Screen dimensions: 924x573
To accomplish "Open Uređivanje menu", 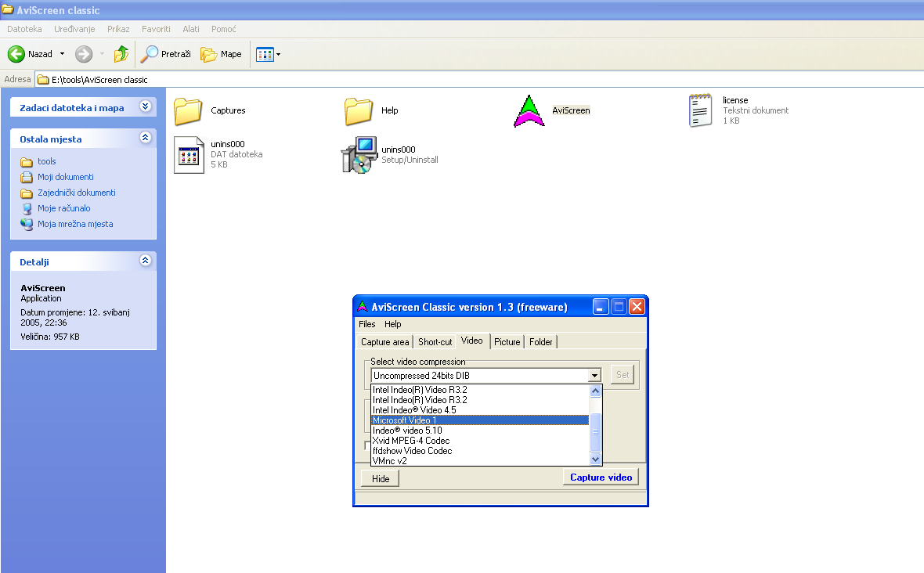I will (x=74, y=29).
